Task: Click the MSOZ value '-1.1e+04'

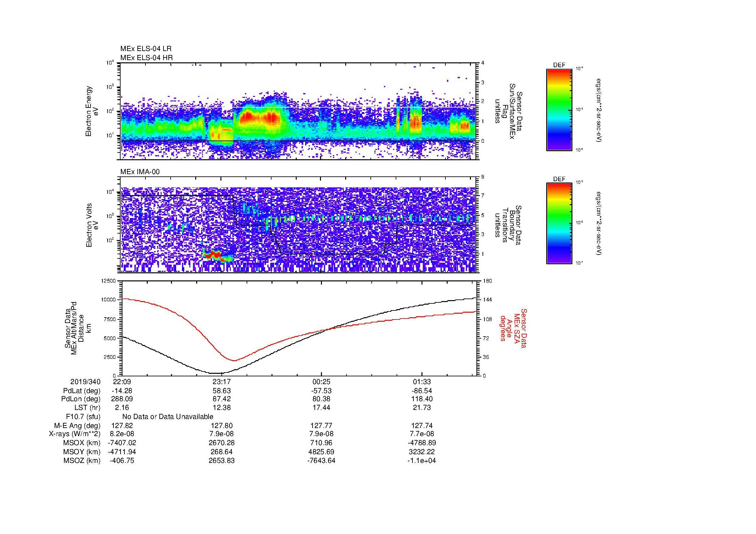Action: [x=422, y=461]
